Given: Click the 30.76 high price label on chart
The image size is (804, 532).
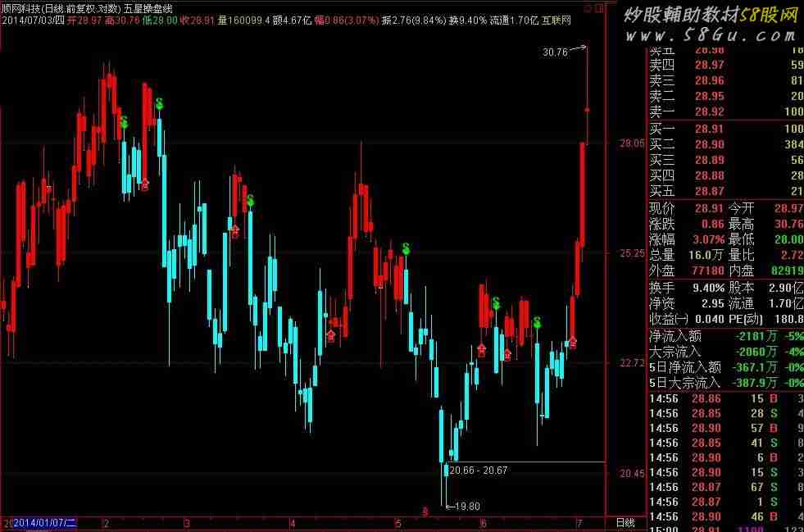Looking at the screenshot, I should coord(556,52).
